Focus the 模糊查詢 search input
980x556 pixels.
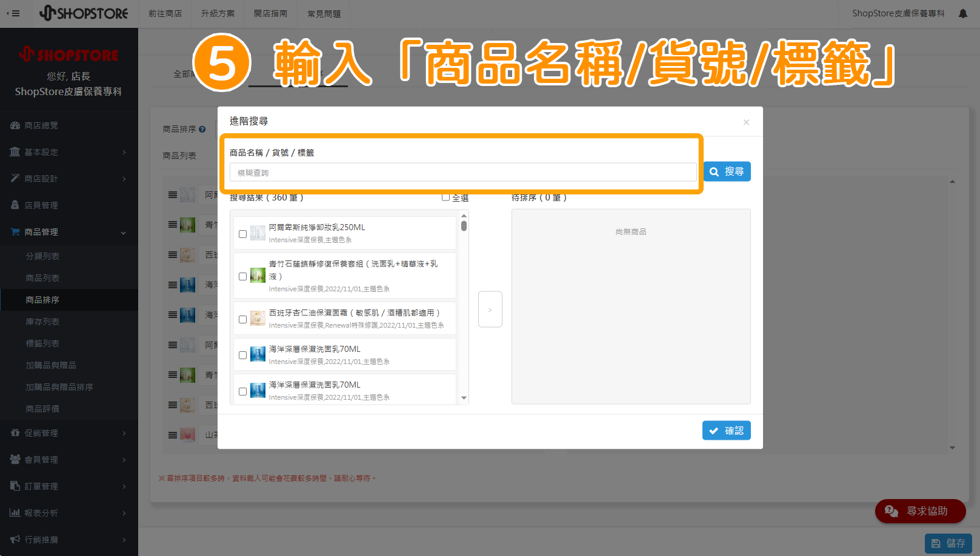point(463,173)
